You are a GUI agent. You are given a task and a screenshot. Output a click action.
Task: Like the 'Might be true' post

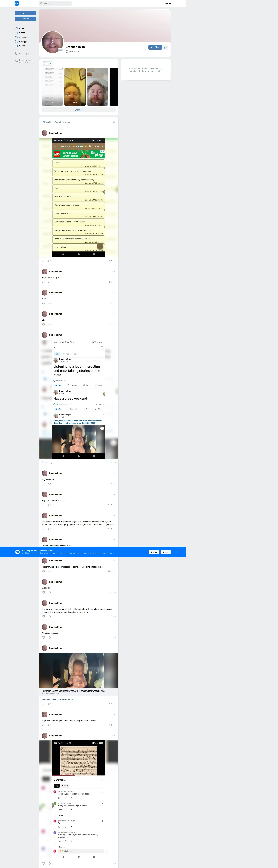[43, 484]
